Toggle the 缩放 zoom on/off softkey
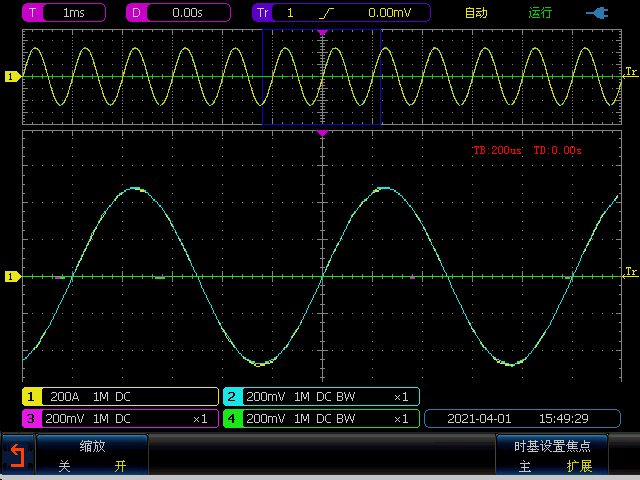This screenshot has width=640, height=480. [92, 456]
